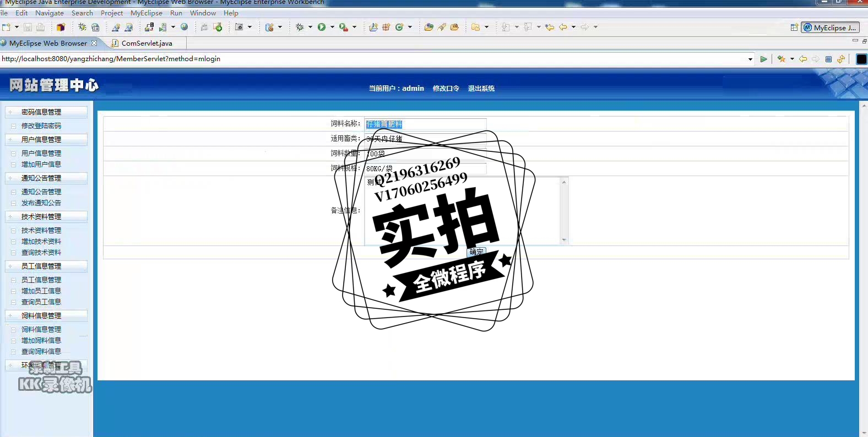This screenshot has height=437, width=868.
Task: Click the 饲料名称 input field
Action: coord(425,124)
